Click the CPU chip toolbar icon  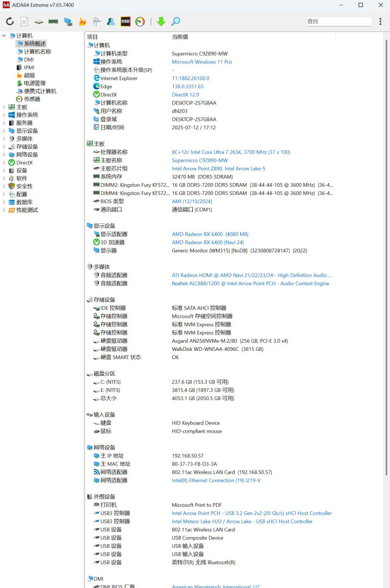[38, 22]
